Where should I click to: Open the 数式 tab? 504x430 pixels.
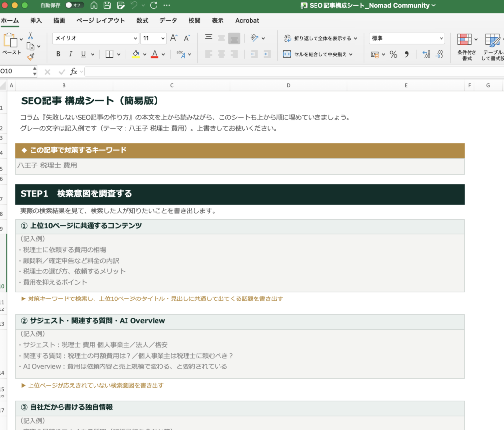(142, 20)
